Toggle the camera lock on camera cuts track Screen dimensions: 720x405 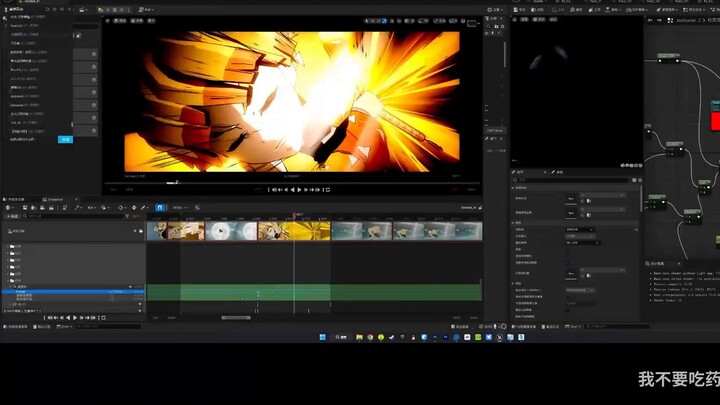[x=141, y=231]
